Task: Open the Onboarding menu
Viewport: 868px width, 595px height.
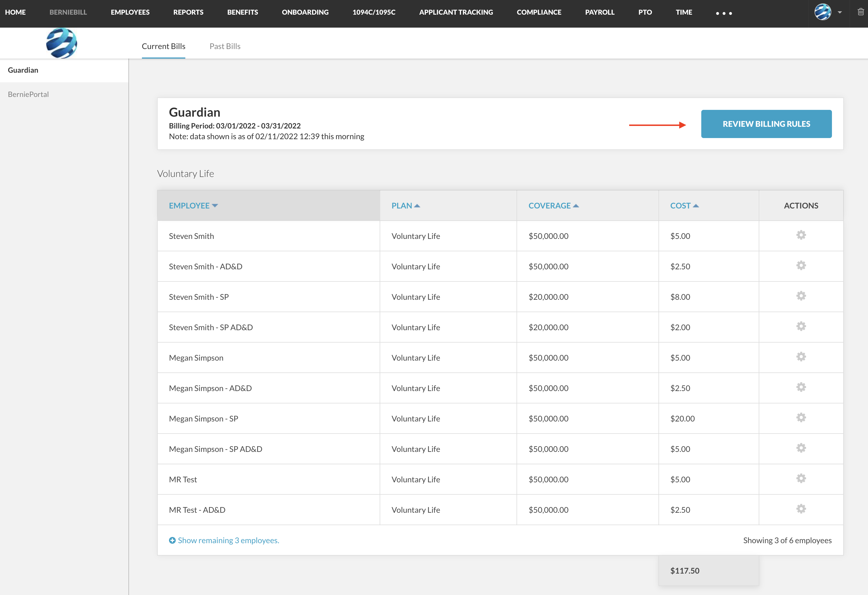Action: (305, 12)
